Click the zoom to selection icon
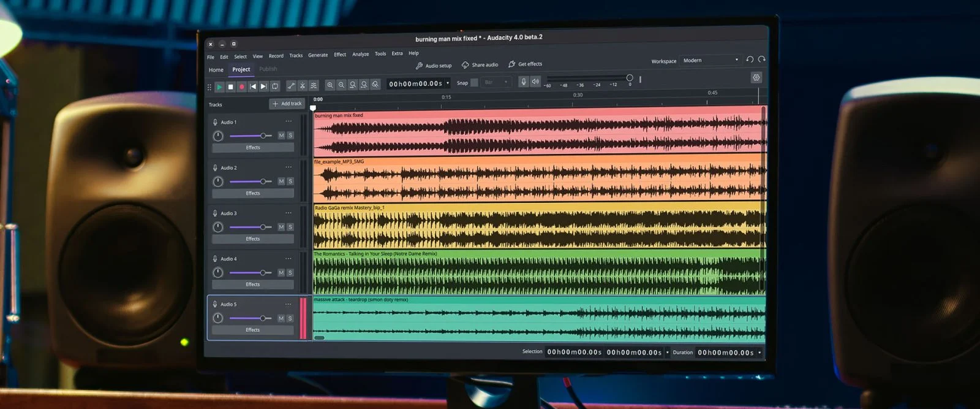The image size is (980, 409). point(353,85)
